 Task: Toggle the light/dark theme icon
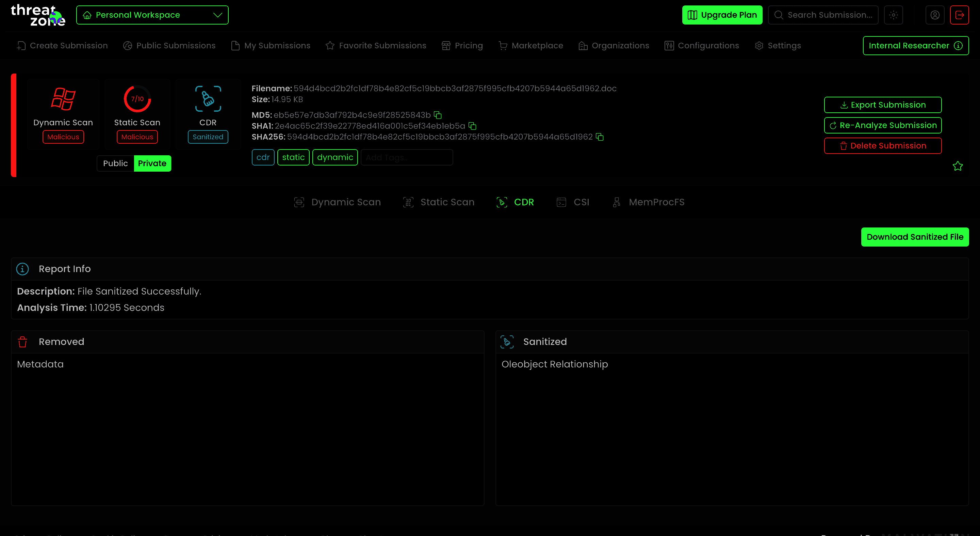tap(893, 15)
